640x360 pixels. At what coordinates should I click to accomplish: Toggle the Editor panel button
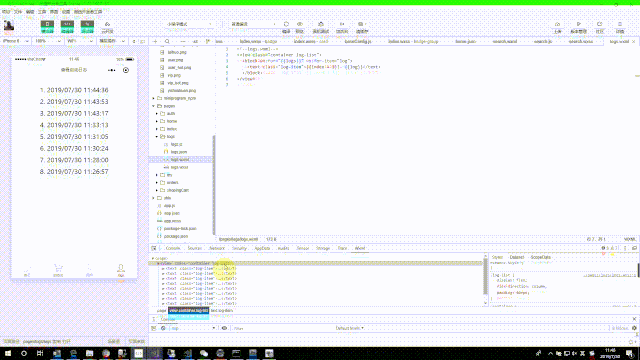point(67,27)
